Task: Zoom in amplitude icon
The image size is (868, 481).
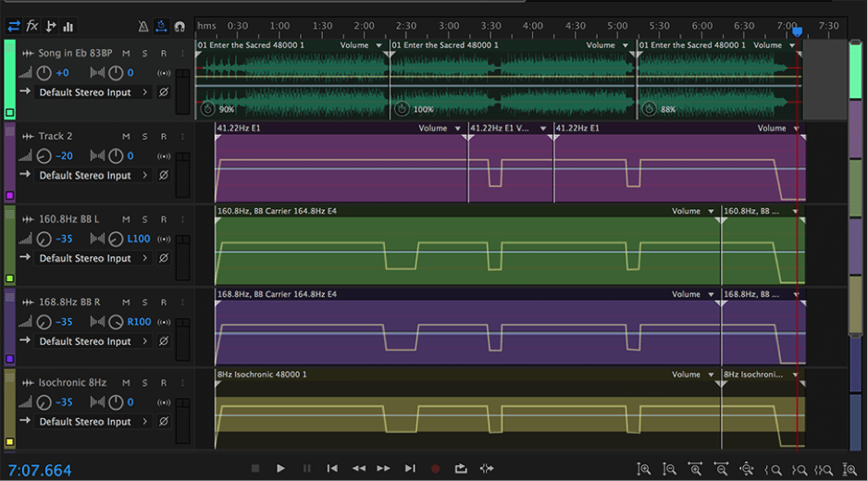Action: coord(643,469)
